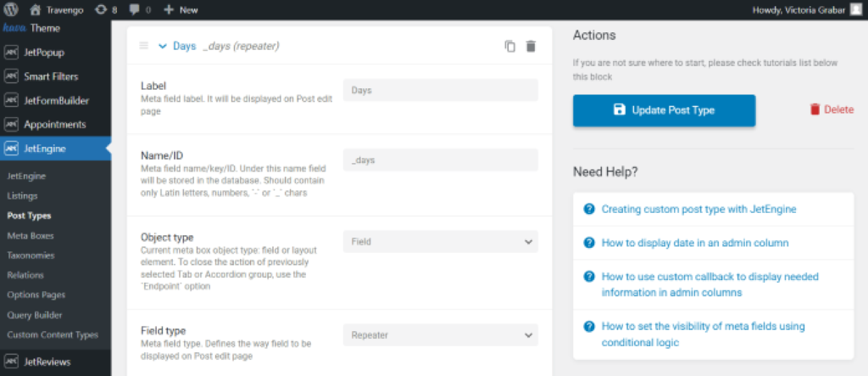868x376 pixels.
Task: Collapse the Days repeater field
Action: point(162,46)
